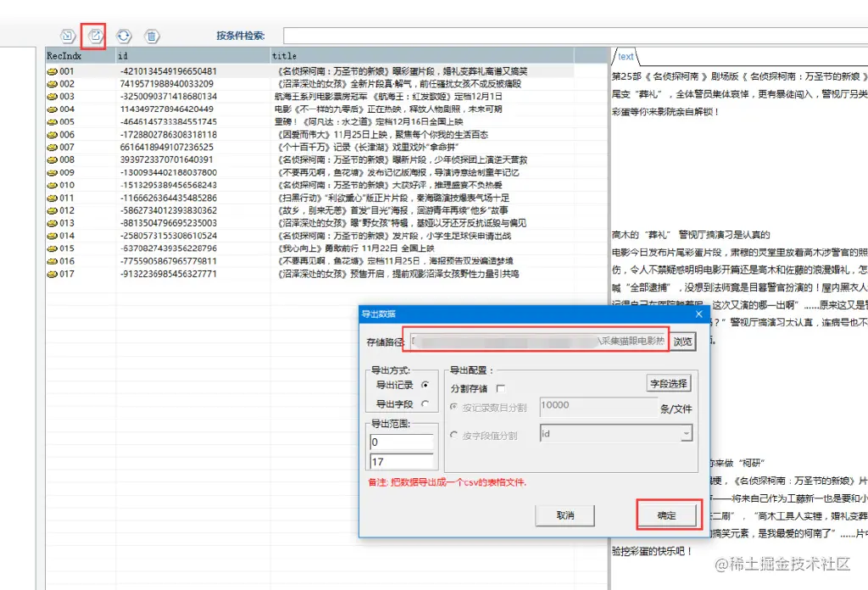Select the record icon for row 008
The image size is (868, 590).
pyautogui.click(x=52, y=160)
